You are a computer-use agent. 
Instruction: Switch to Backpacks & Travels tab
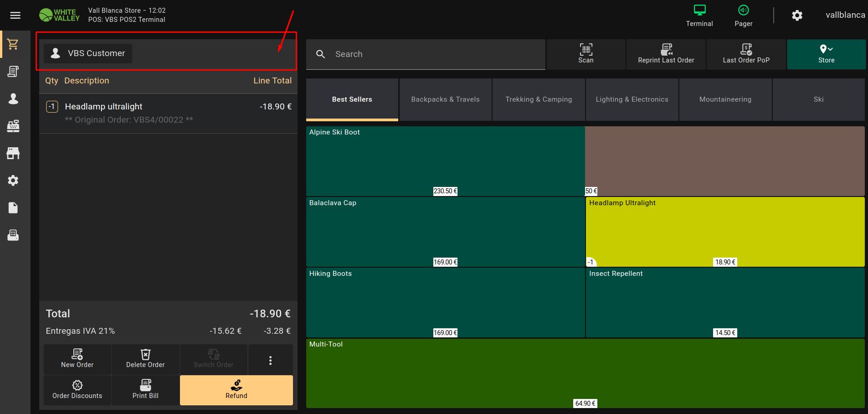pos(445,99)
